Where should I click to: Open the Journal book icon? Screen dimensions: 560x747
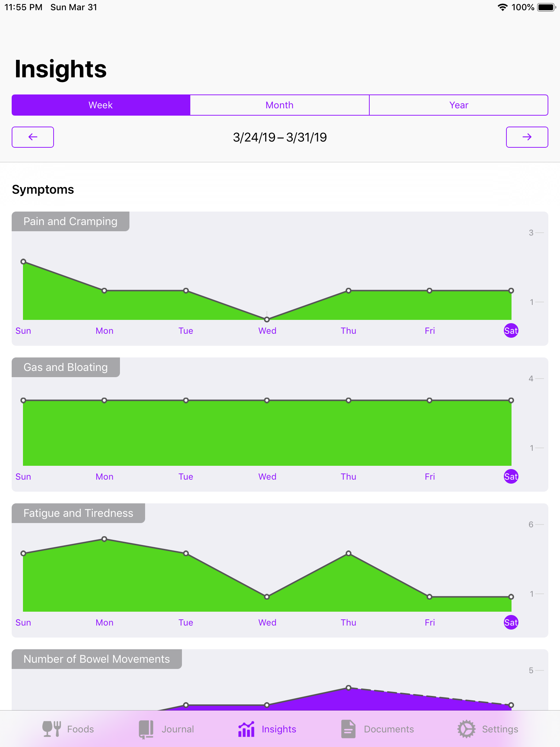click(146, 729)
